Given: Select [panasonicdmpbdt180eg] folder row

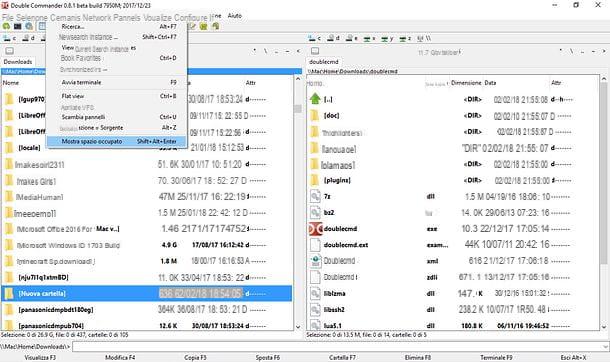Looking at the screenshot, I should (147, 310).
